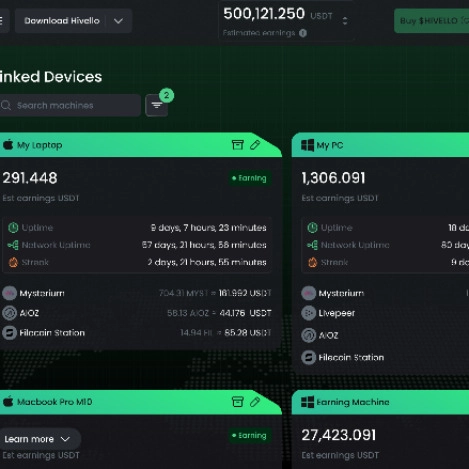This screenshot has height=469, width=469.
Task: Select the 161.992 USDT Mysterium value
Action: click(245, 293)
